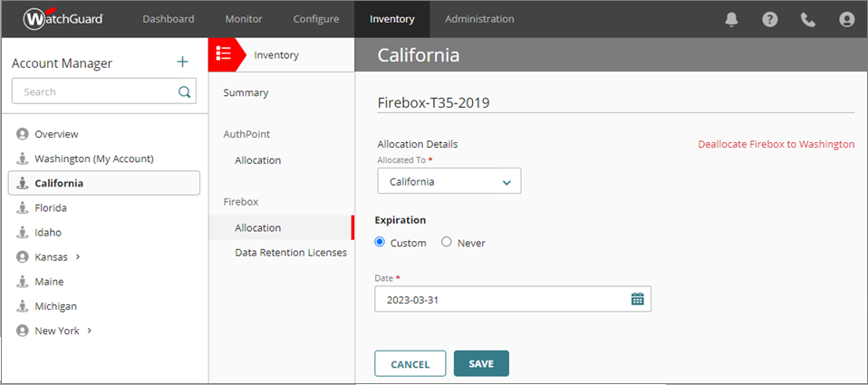Open the user account profile icon

pyautogui.click(x=847, y=19)
